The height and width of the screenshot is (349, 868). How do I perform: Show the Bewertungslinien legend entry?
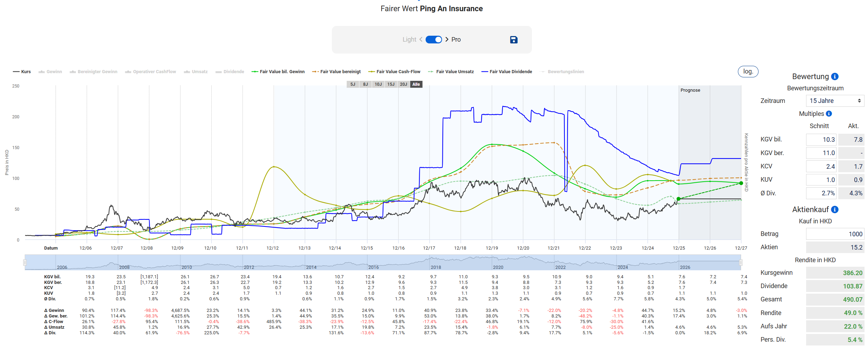click(x=562, y=72)
